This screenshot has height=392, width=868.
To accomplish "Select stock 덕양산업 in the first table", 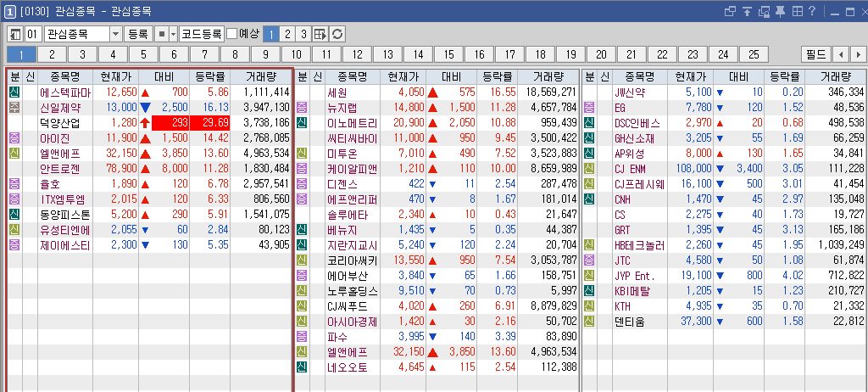I will pos(60,123).
